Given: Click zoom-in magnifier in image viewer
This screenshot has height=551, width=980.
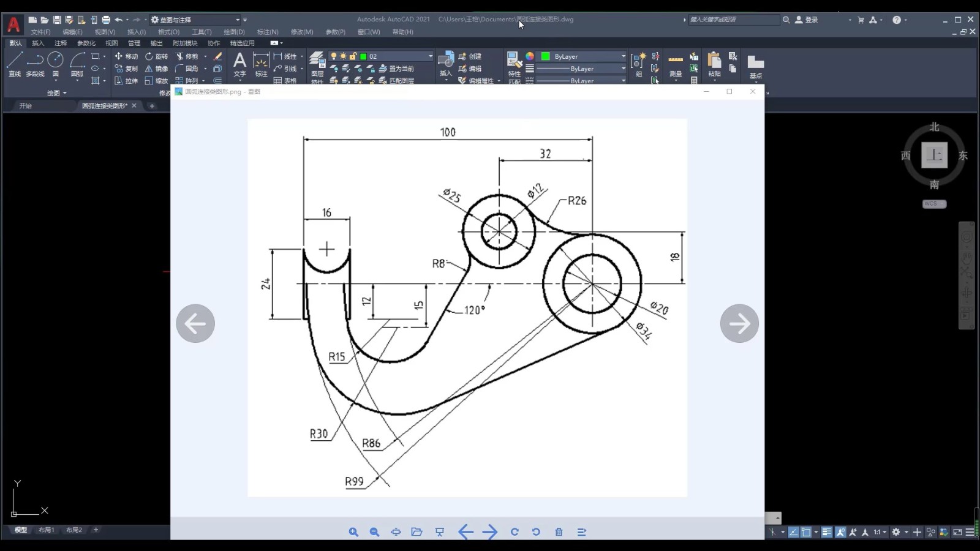Looking at the screenshot, I should pyautogui.click(x=353, y=532).
